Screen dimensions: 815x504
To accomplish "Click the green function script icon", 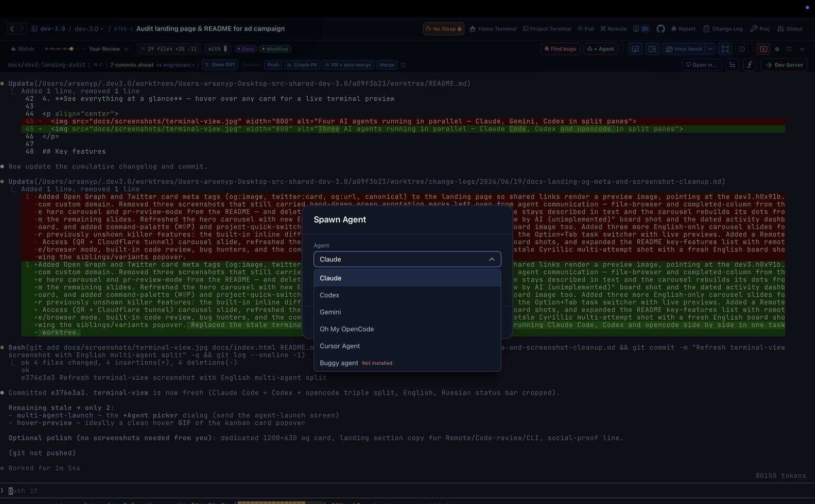I will (x=749, y=65).
